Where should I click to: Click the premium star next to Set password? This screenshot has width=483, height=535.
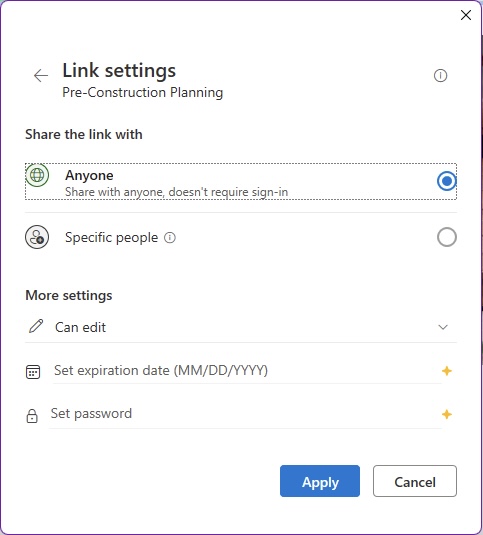point(447,415)
